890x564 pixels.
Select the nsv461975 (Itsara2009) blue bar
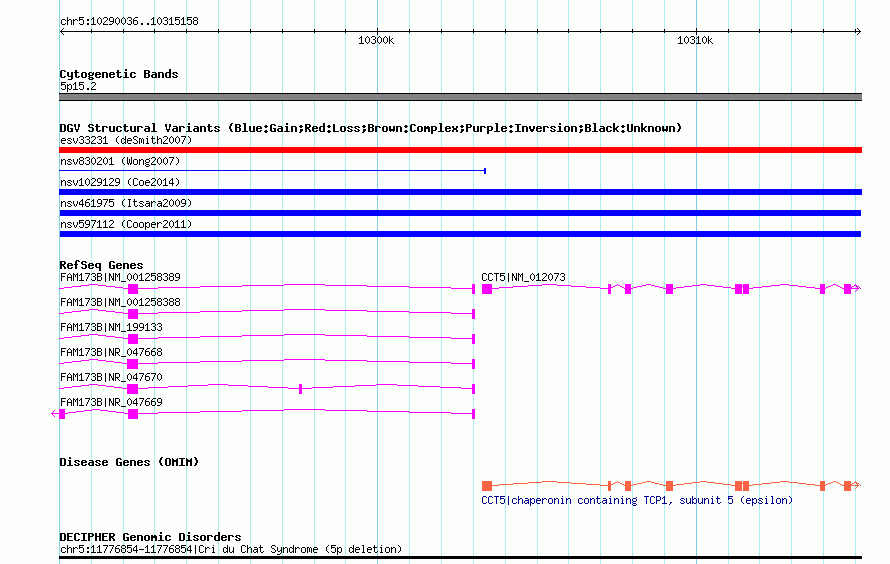click(x=460, y=213)
